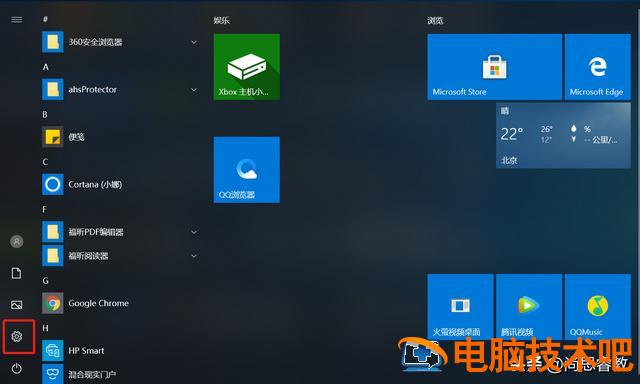Click the 混合现实门户 app name

point(92,374)
